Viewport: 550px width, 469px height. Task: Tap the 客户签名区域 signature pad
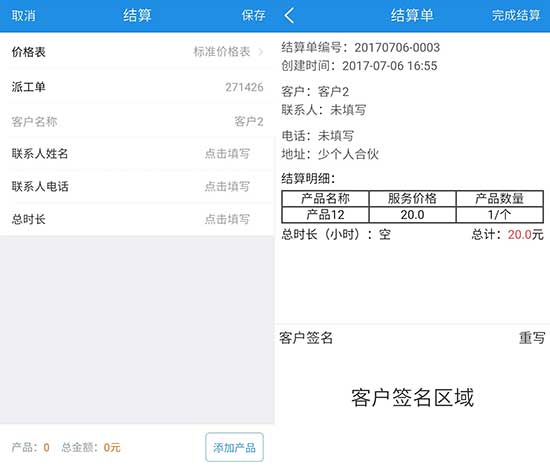[x=412, y=397]
